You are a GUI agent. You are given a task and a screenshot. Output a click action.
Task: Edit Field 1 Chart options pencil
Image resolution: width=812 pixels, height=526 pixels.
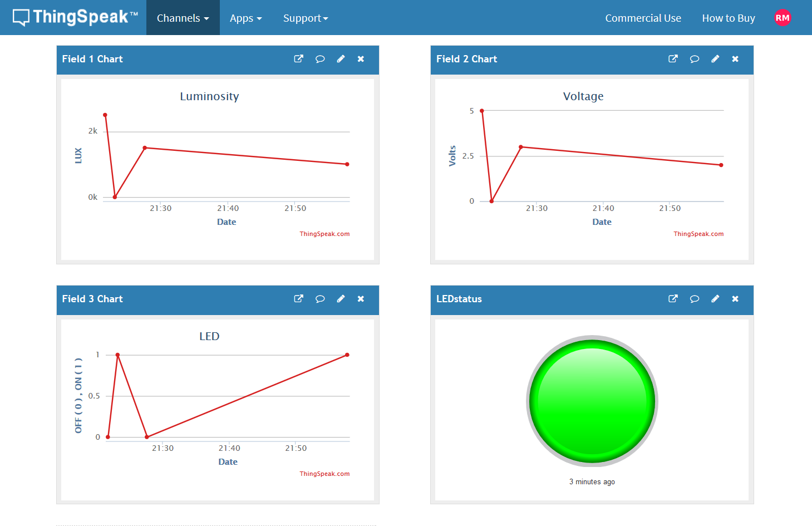[341, 59]
